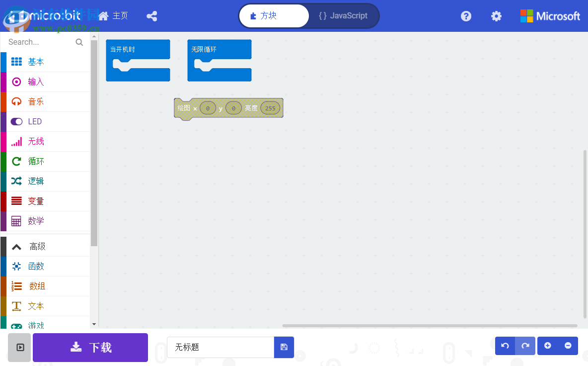Open the 数学 (Math) category
This screenshot has width=588, height=366.
point(35,221)
